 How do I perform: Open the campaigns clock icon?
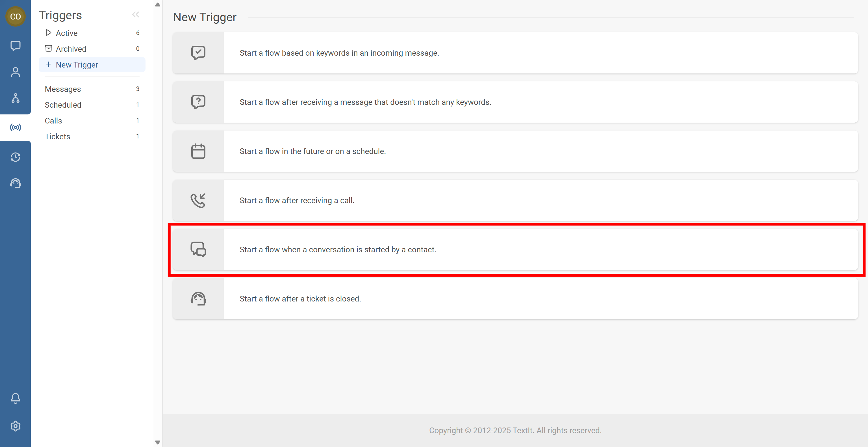(x=15, y=157)
